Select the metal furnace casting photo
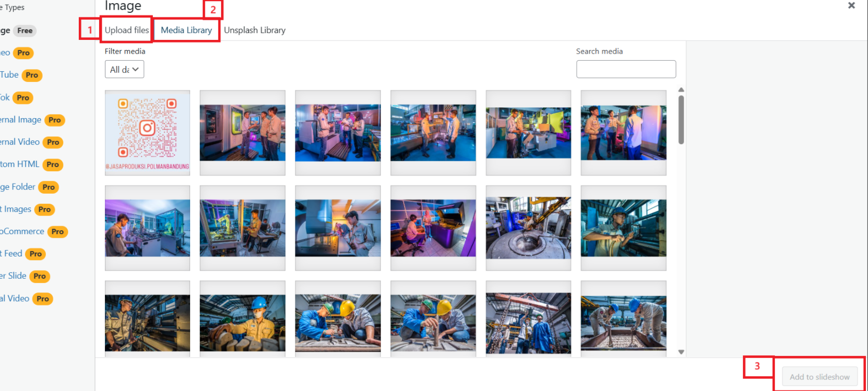This screenshot has height=391, width=868. [528, 228]
